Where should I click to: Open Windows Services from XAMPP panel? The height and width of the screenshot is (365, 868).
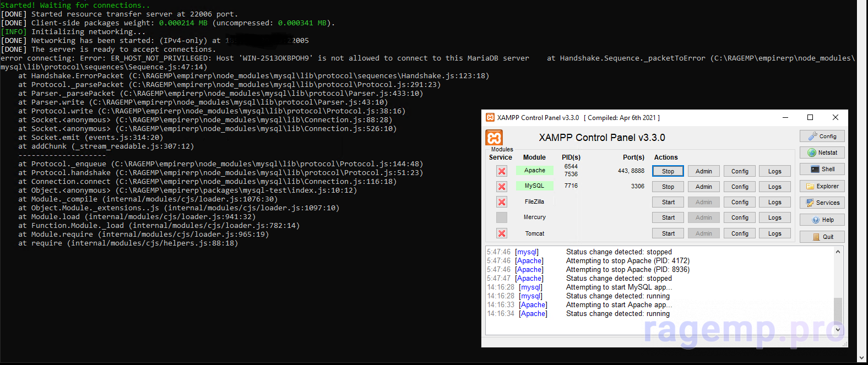[x=822, y=203]
